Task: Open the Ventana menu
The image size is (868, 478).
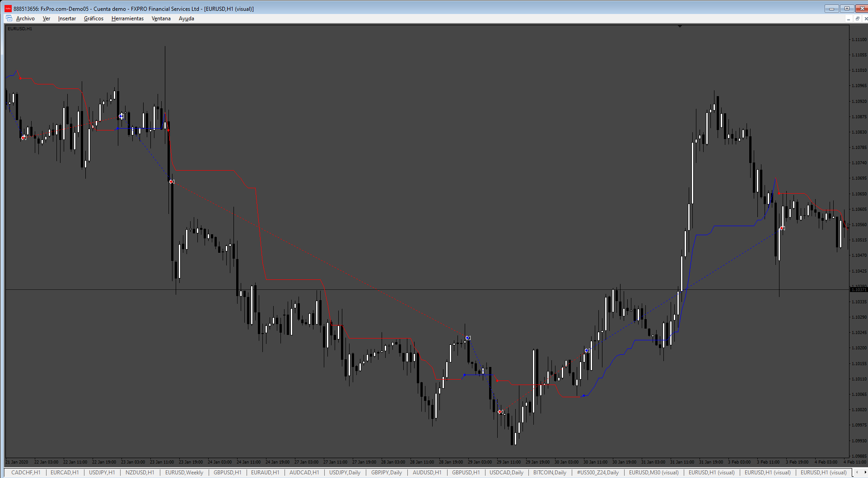Action: tap(161, 19)
